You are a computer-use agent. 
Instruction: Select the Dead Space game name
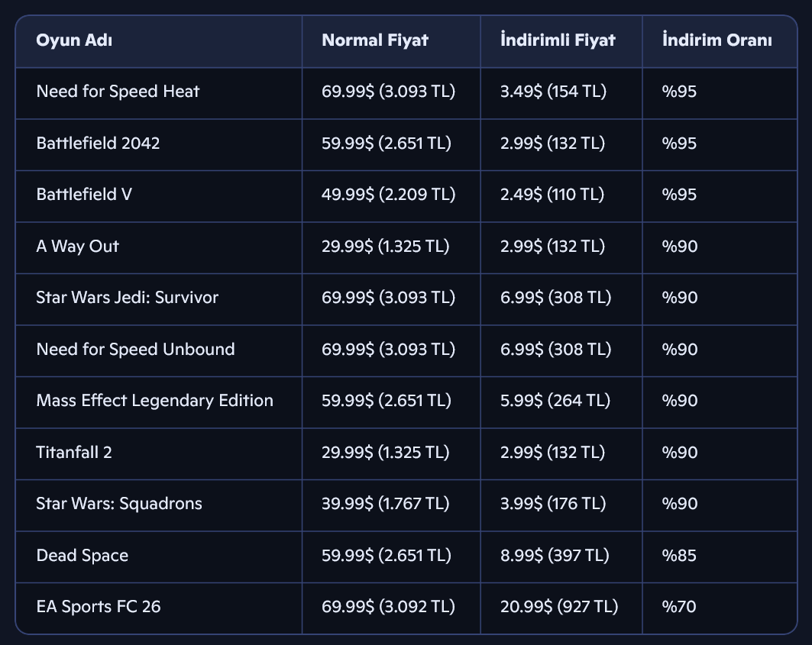(x=82, y=556)
